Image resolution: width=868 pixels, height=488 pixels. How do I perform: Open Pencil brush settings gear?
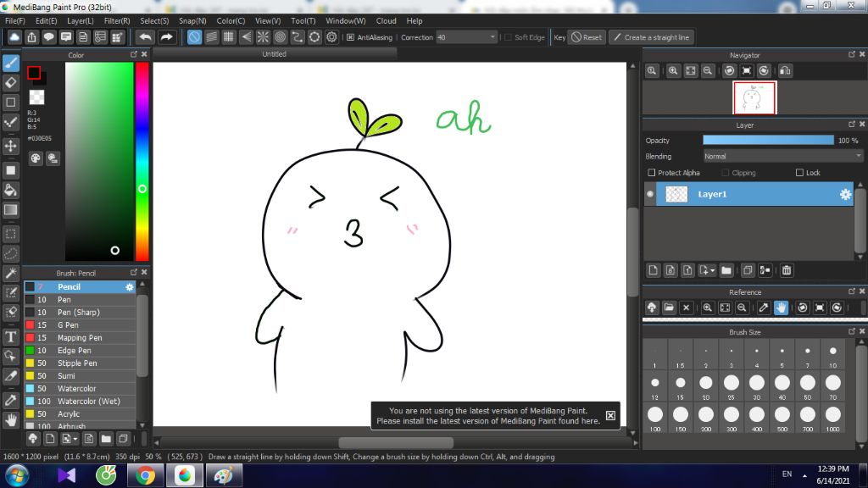coord(130,286)
